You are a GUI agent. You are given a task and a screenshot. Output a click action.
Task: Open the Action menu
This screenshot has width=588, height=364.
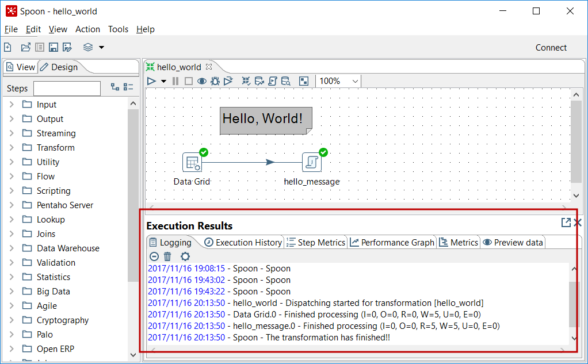(88, 29)
